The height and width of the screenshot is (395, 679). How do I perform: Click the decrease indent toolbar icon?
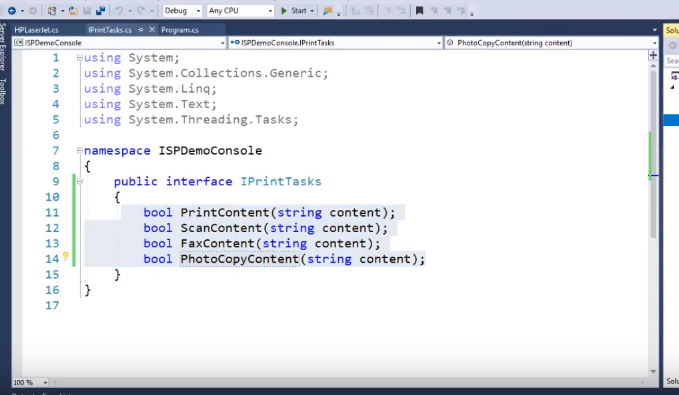[x=356, y=11]
